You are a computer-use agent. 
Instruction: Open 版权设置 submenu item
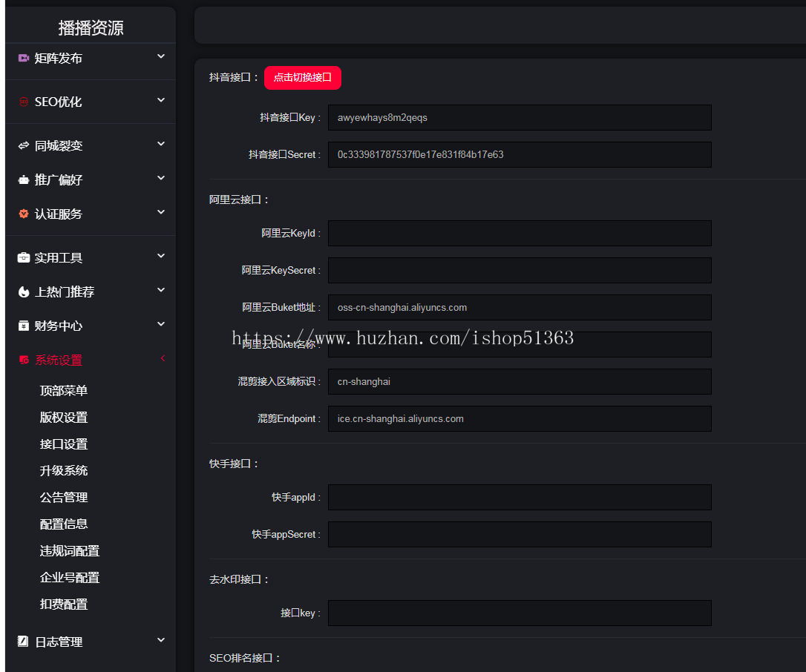pyautogui.click(x=64, y=417)
